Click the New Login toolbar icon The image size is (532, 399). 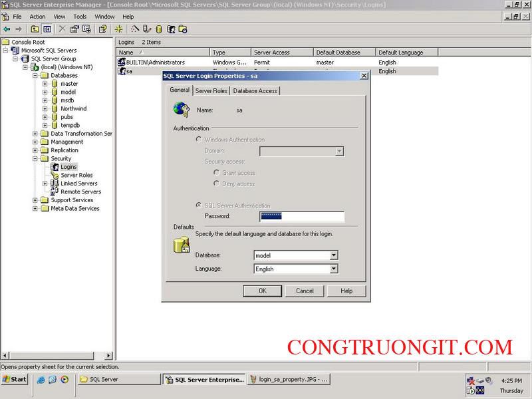point(171,29)
